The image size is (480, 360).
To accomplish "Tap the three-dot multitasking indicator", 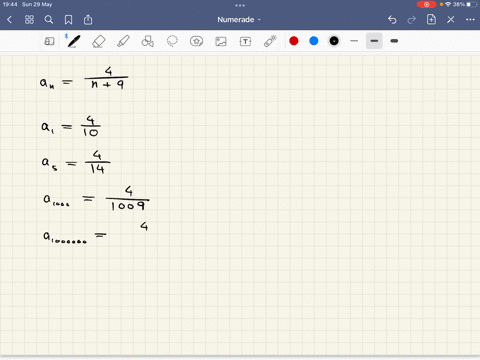I will pyautogui.click(x=240, y=5).
